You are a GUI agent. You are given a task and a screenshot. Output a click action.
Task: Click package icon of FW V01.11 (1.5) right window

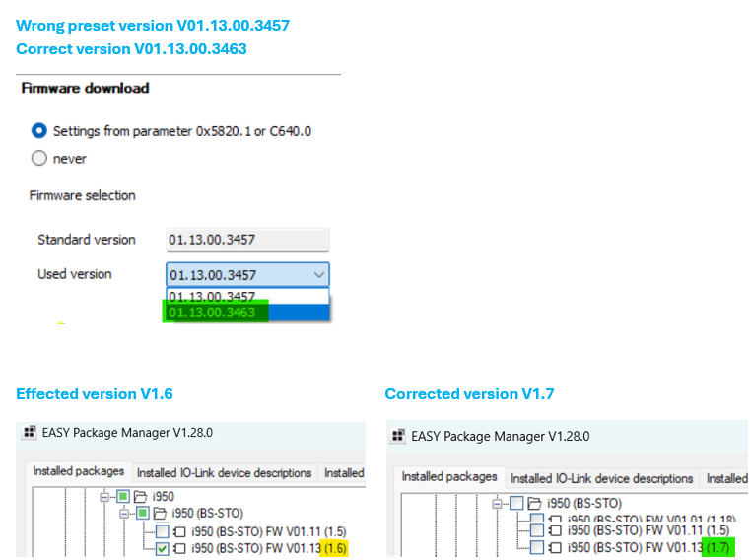point(555,530)
